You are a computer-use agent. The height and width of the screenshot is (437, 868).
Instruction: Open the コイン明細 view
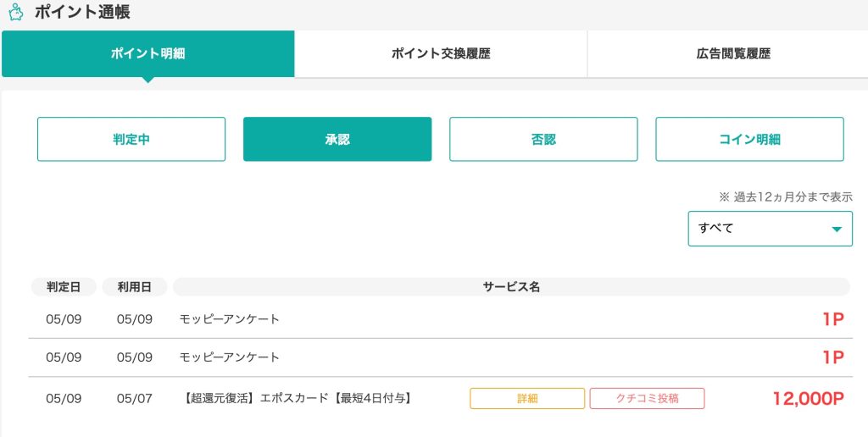click(x=749, y=140)
